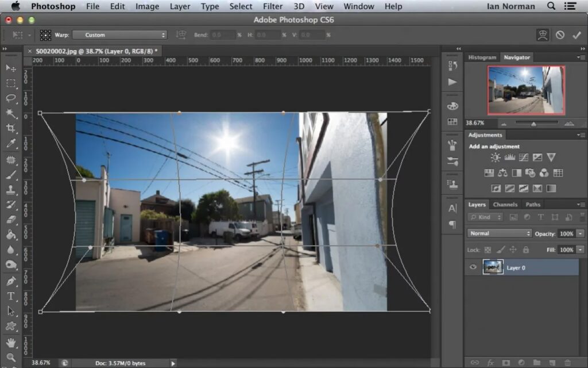Click the Navigator zoom slider
The height and width of the screenshot is (368, 588).
tap(533, 124)
